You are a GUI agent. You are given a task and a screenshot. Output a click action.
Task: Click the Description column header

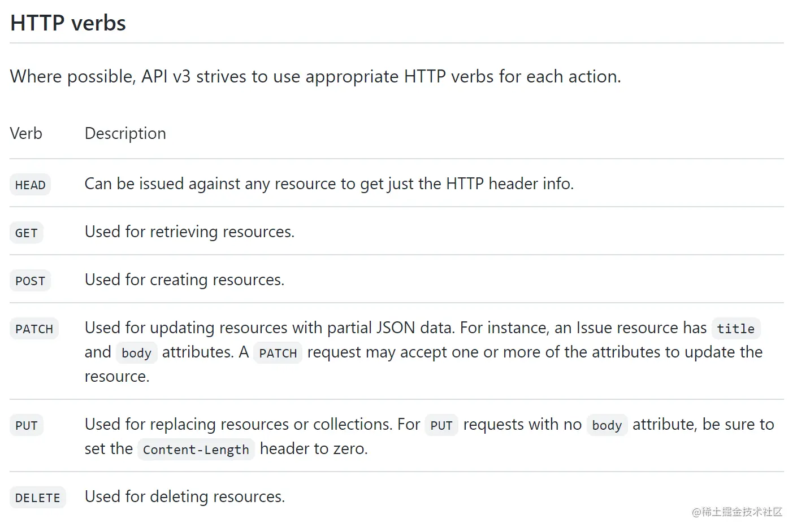coord(125,133)
